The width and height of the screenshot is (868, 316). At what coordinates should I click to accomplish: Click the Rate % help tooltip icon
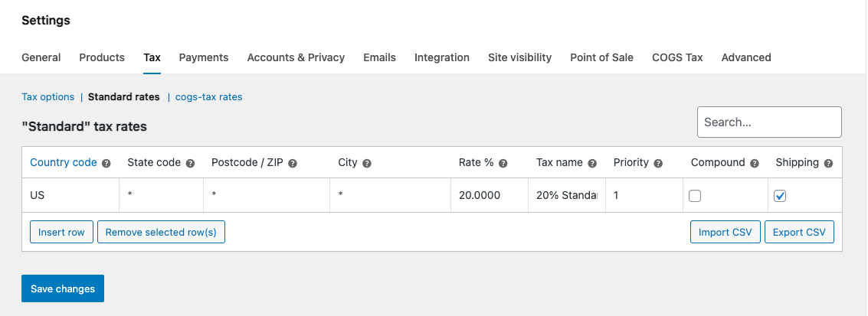pos(503,163)
